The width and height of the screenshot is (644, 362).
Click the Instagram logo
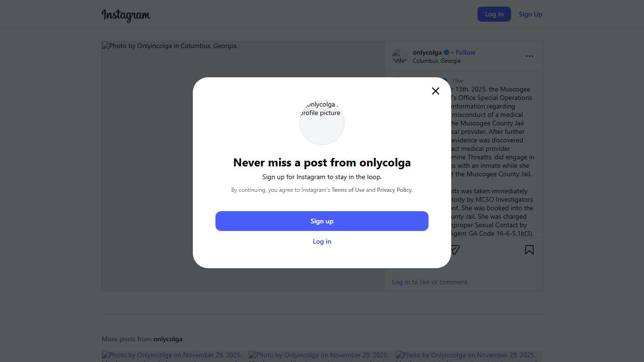click(126, 15)
